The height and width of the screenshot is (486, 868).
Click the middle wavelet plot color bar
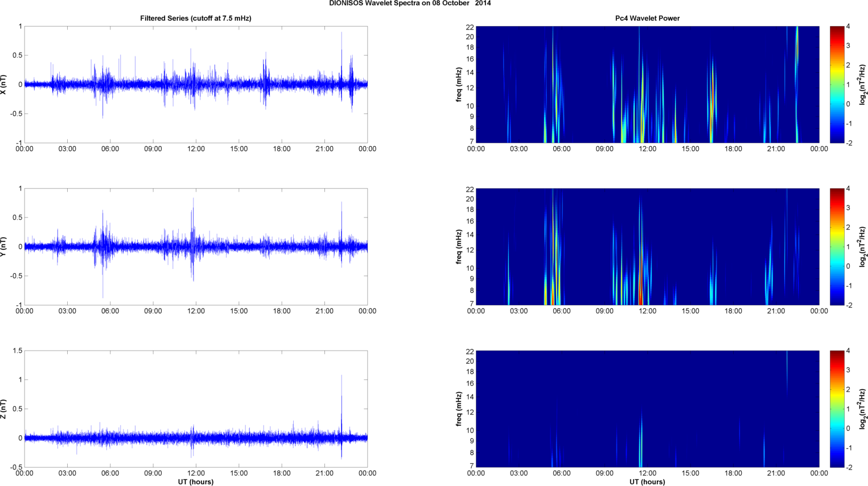[837, 246]
